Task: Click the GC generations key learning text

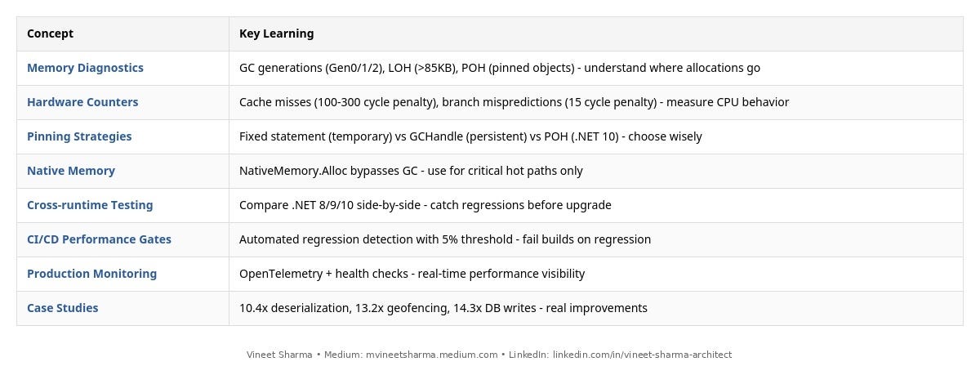Action: click(x=500, y=68)
